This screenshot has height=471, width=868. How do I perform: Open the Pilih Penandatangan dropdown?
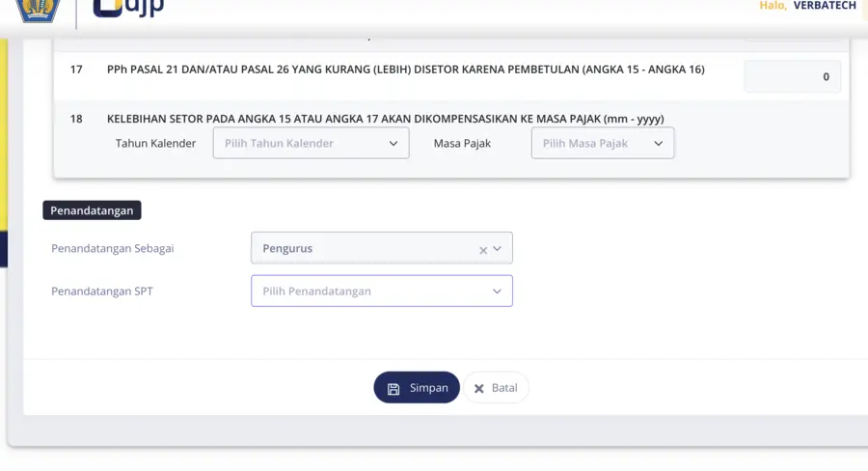tap(381, 291)
